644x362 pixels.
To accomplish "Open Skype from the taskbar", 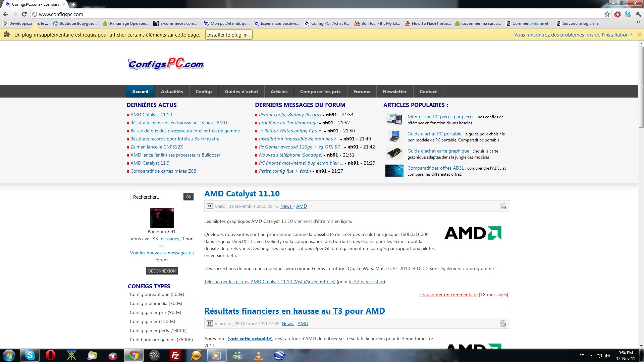I will [30, 355].
